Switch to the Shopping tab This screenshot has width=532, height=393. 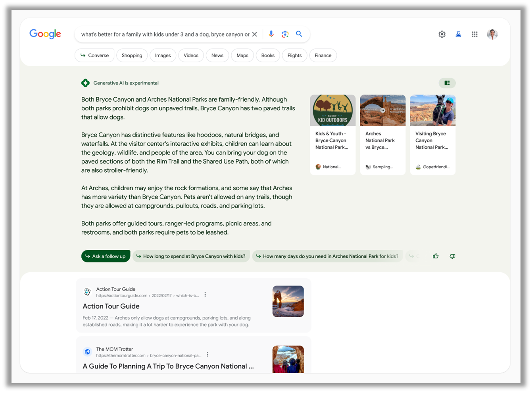pyautogui.click(x=132, y=55)
